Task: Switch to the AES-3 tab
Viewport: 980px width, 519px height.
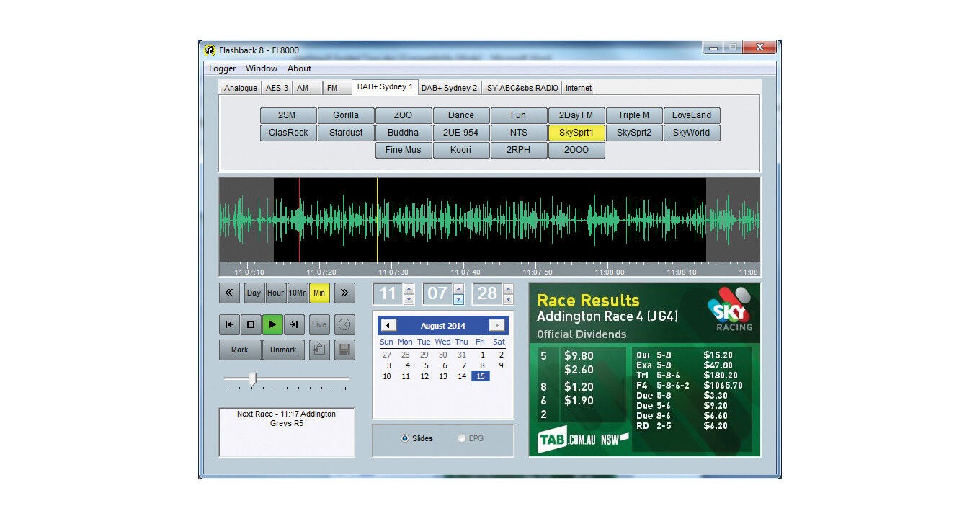Action: point(277,88)
